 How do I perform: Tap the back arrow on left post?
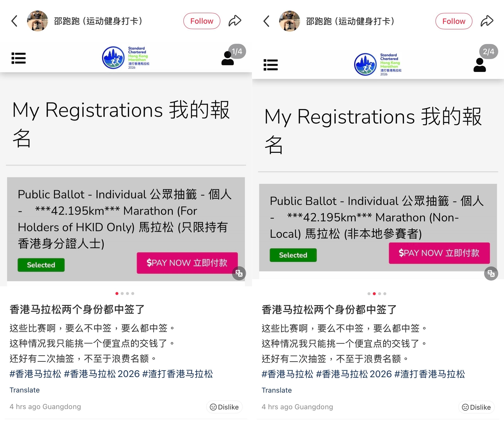point(15,21)
